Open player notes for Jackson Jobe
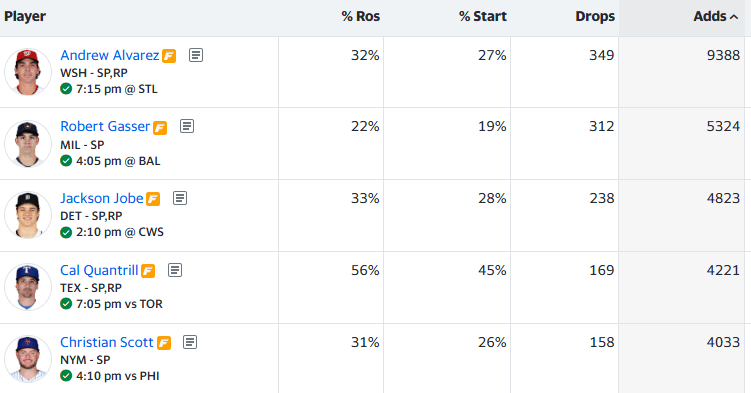This screenshot has width=751, height=393. pos(180,198)
